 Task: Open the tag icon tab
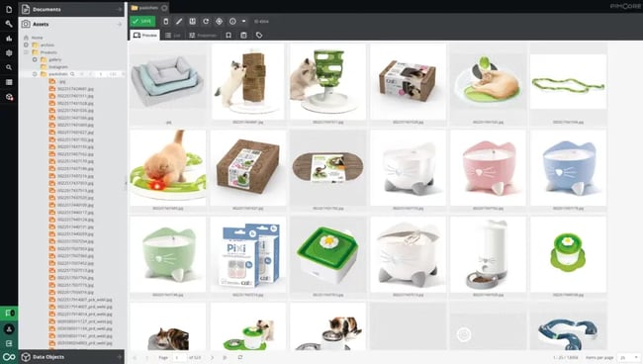(259, 36)
